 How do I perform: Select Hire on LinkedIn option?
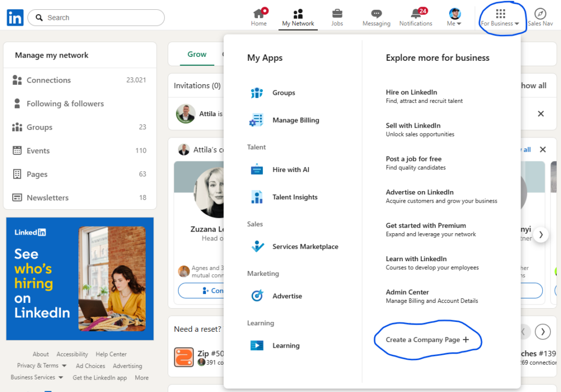(x=424, y=96)
